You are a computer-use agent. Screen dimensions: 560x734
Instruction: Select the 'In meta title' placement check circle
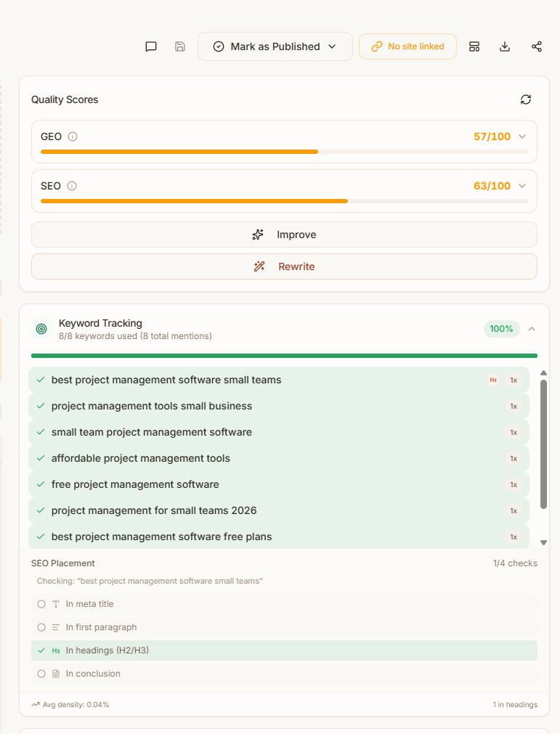41,603
